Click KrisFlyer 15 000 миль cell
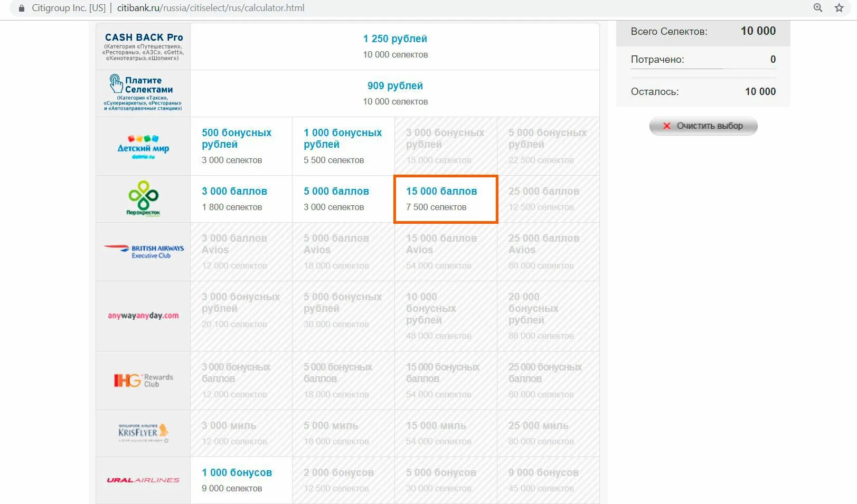 446,433
